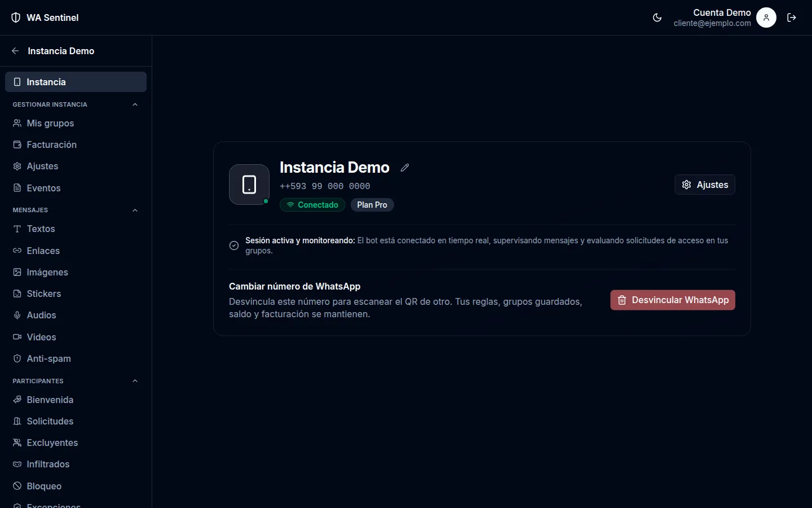Open Infiltrados in the sidebar

click(76, 464)
